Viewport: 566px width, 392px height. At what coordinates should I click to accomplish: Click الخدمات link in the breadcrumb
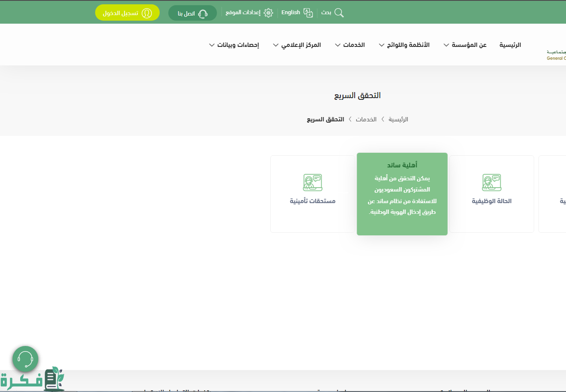pos(366,119)
